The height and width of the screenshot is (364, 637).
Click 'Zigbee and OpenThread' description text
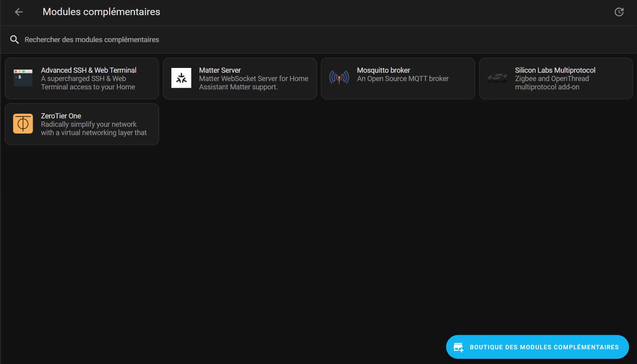[552, 79]
